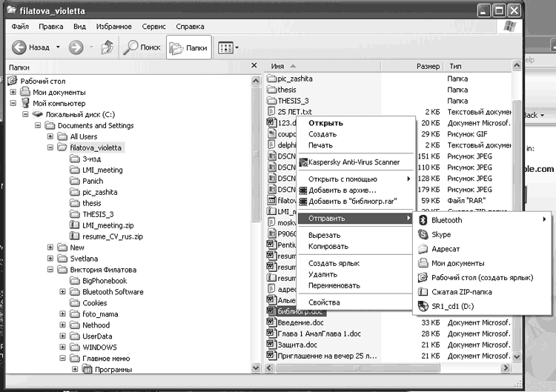Click the Up folder toolbar icon
The width and height of the screenshot is (556, 392).
point(107,47)
